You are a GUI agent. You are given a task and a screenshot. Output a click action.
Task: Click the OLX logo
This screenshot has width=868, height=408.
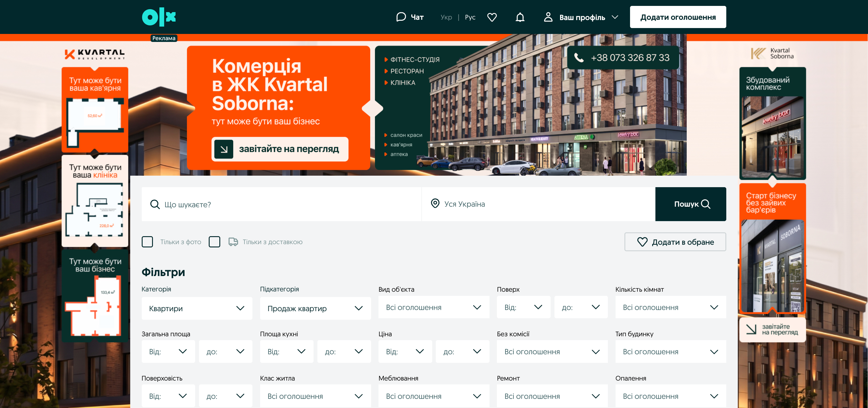(159, 17)
